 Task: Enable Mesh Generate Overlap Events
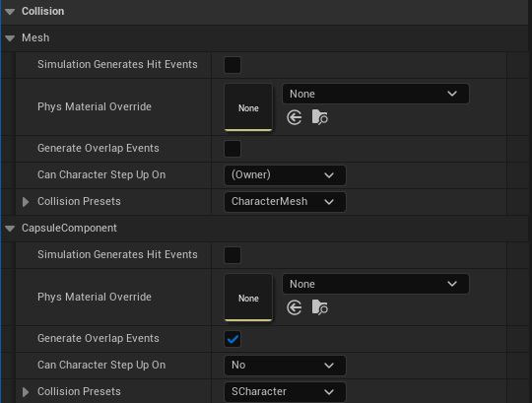[x=233, y=149]
